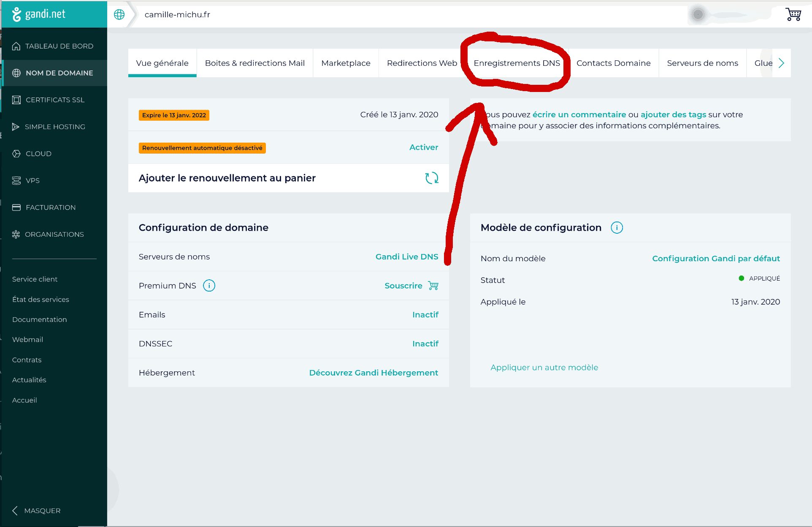Open Service client link
The image size is (812, 527).
pyautogui.click(x=35, y=279)
